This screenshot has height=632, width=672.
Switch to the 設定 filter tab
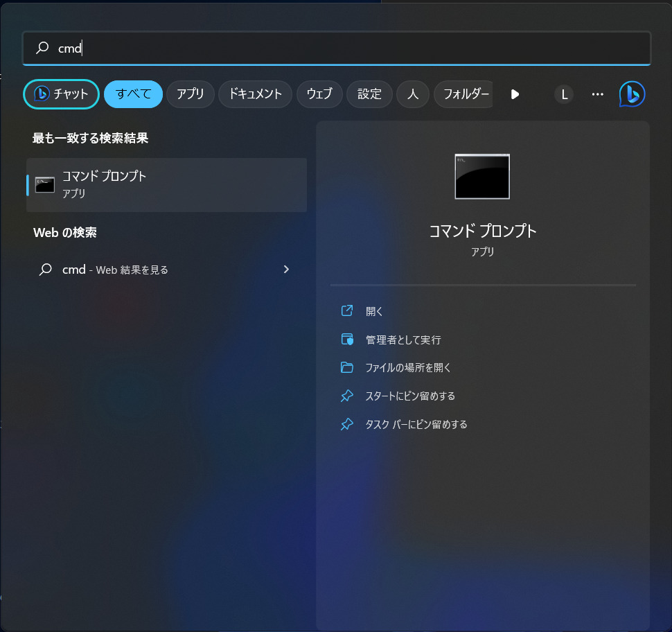pos(369,94)
